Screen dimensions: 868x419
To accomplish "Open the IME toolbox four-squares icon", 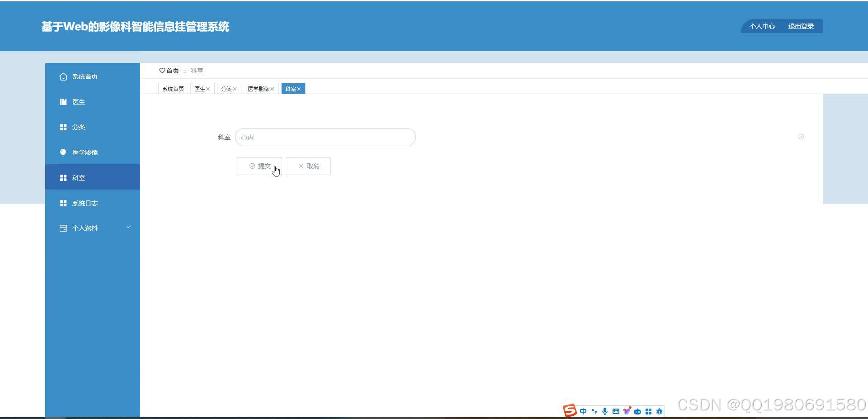I will click(648, 411).
